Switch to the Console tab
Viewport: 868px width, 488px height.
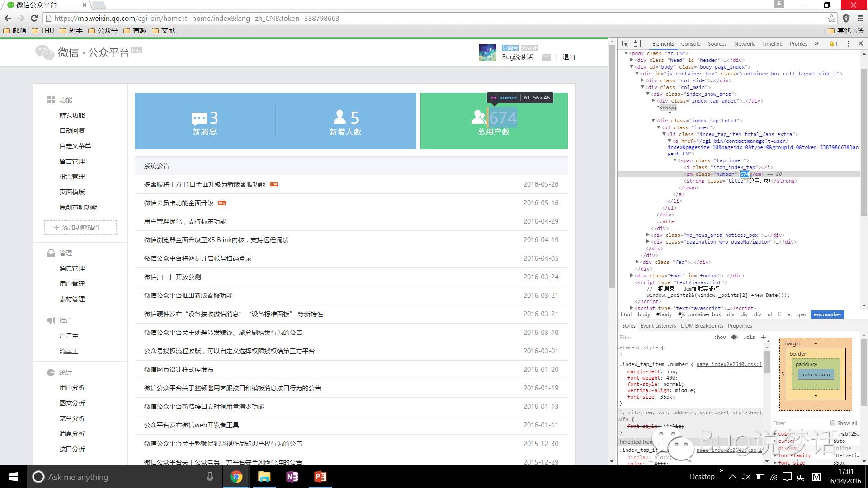690,44
